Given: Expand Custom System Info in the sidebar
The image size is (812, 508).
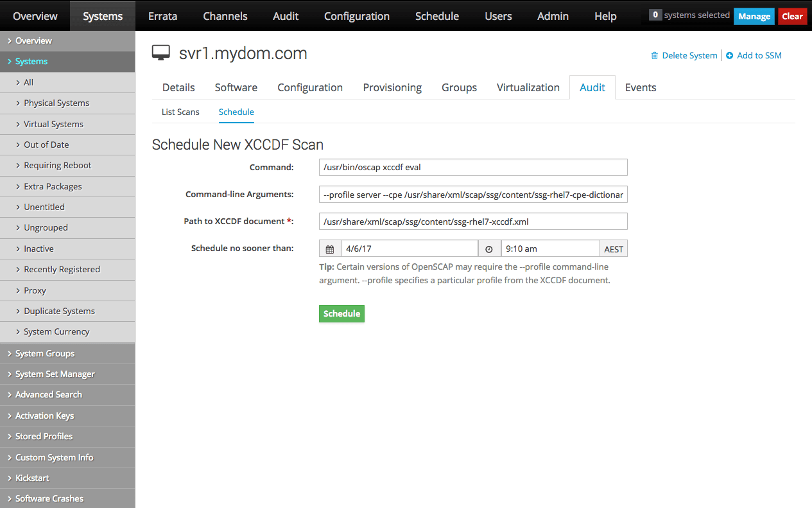Looking at the screenshot, I should click(67, 457).
